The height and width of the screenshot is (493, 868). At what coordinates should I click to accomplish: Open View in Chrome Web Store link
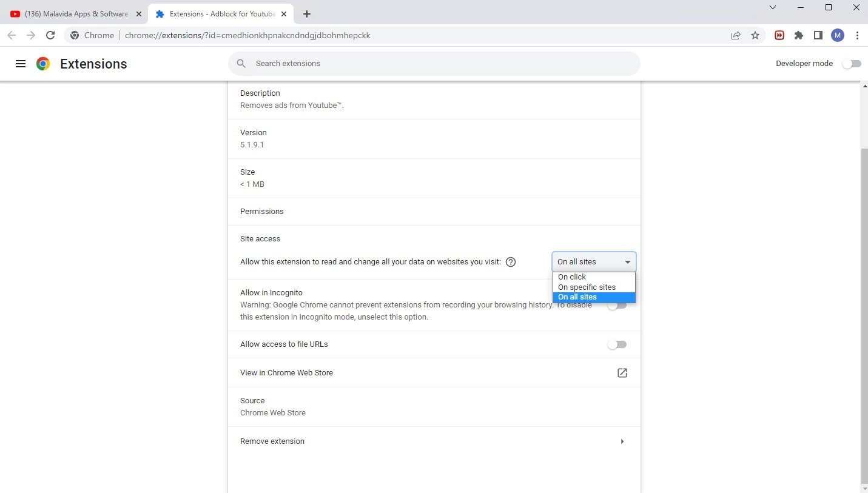(622, 373)
